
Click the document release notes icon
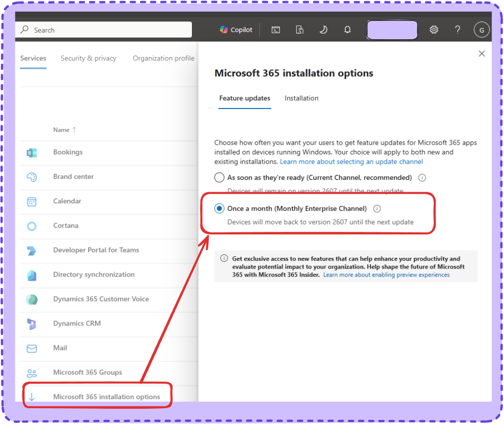[299, 30]
